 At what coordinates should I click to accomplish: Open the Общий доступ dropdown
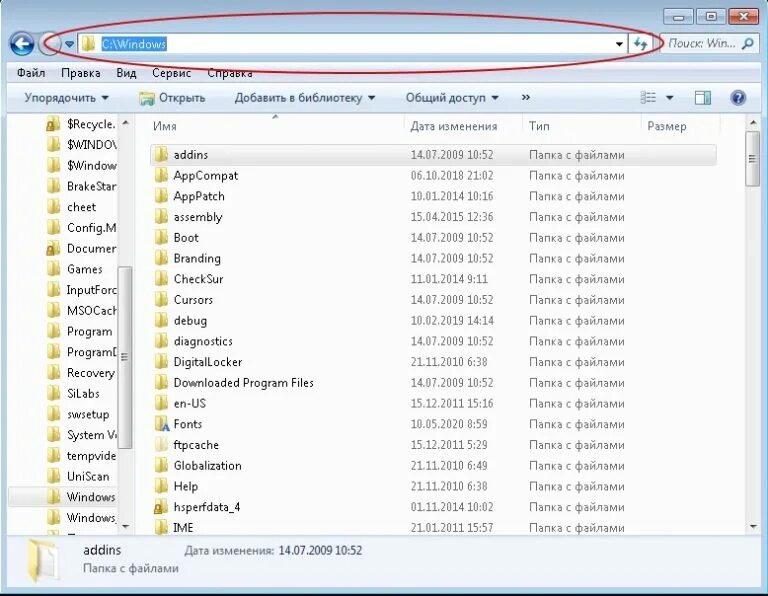452,98
